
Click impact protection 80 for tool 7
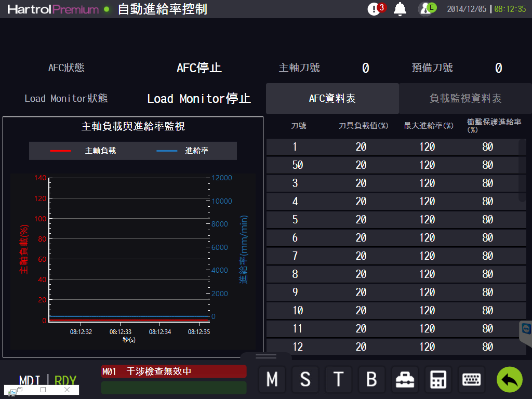(487, 256)
